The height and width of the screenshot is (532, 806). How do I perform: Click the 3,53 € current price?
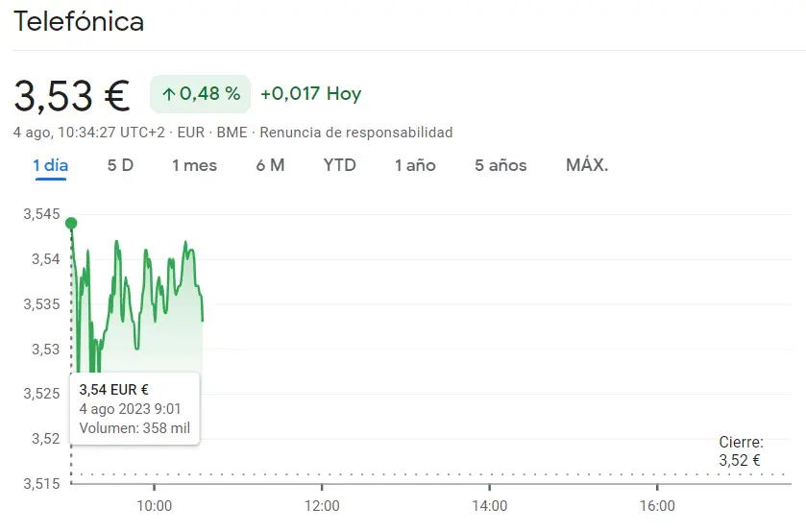(x=71, y=96)
